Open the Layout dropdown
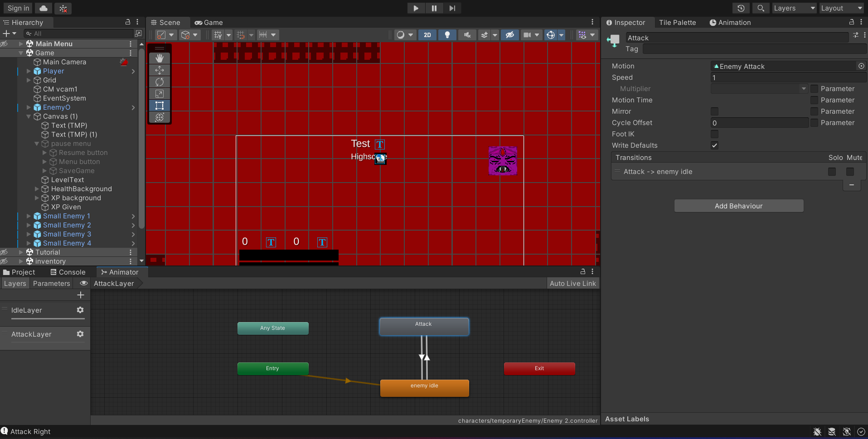868x439 pixels. [841, 8]
